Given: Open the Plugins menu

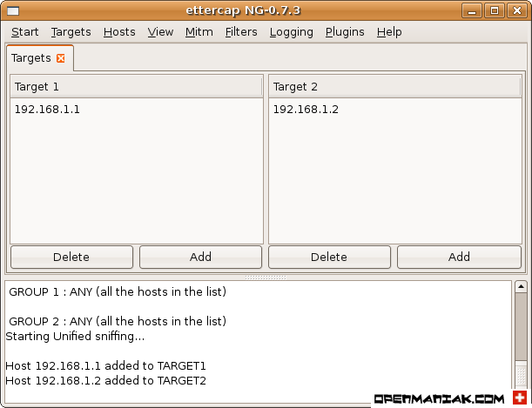Looking at the screenshot, I should tap(345, 32).
